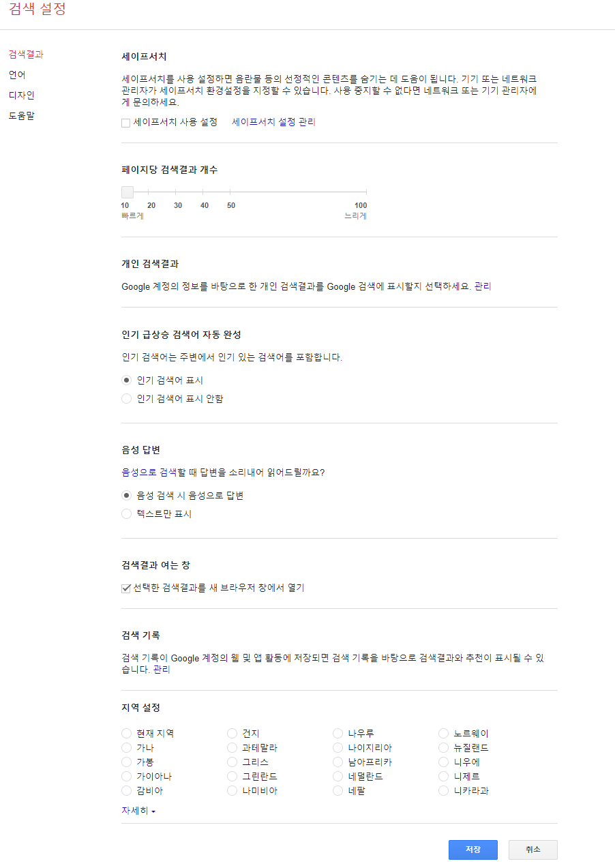Choose 인기 검색어 표시 안함 option
This screenshot has width=615, height=868.
[125, 398]
